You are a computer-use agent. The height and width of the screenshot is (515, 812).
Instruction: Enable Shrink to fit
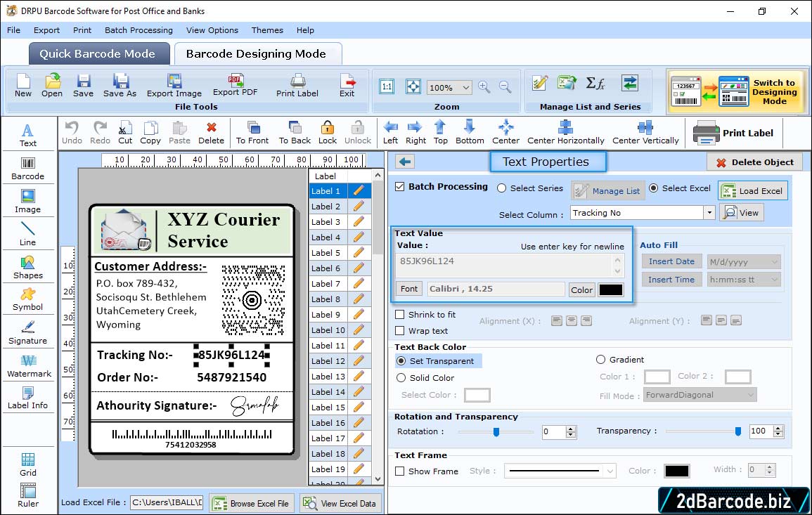tap(400, 315)
